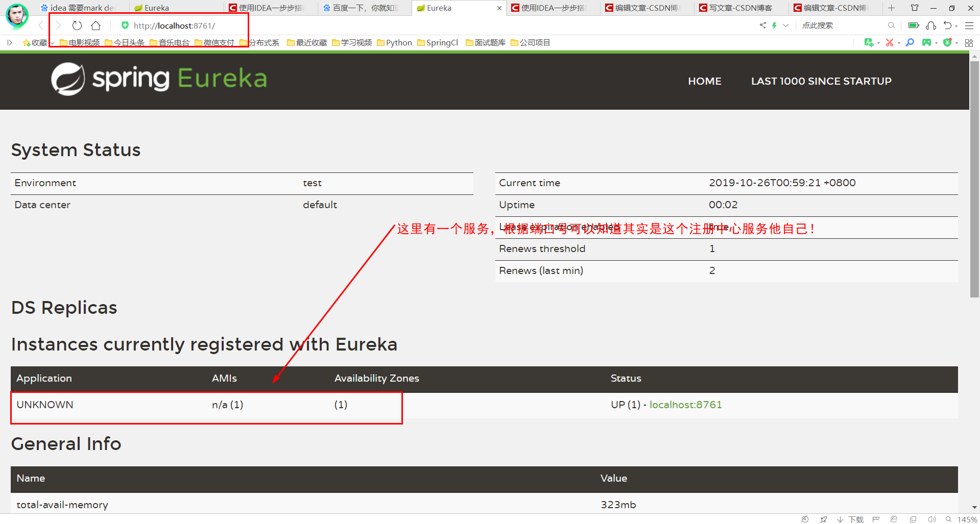Click the undo closed tab arrow
The height and width of the screenshot is (524, 980).
tap(948, 26)
